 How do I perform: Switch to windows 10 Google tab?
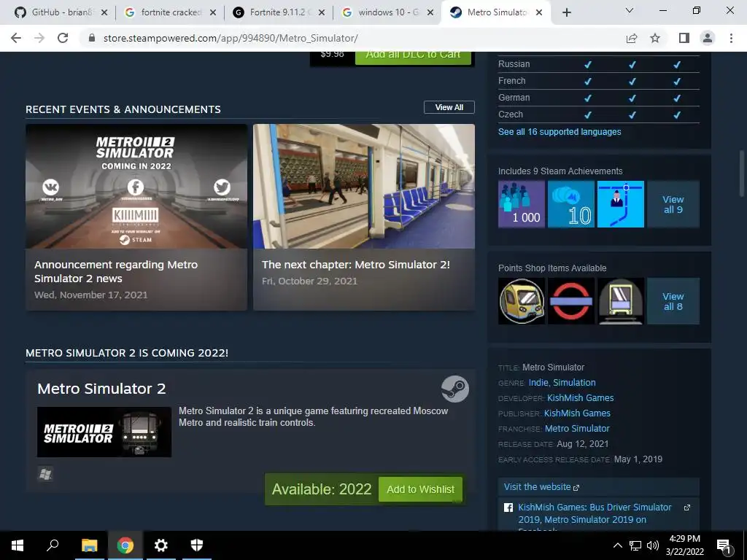(x=387, y=12)
